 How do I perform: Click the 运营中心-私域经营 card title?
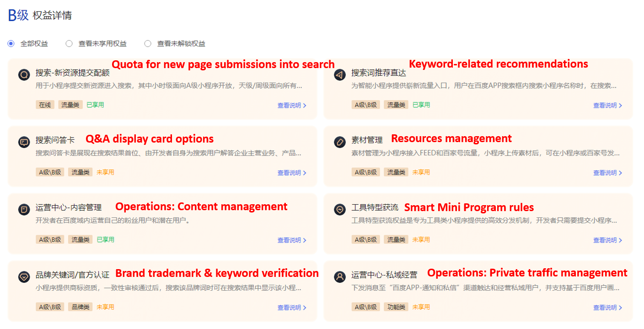tap(384, 275)
